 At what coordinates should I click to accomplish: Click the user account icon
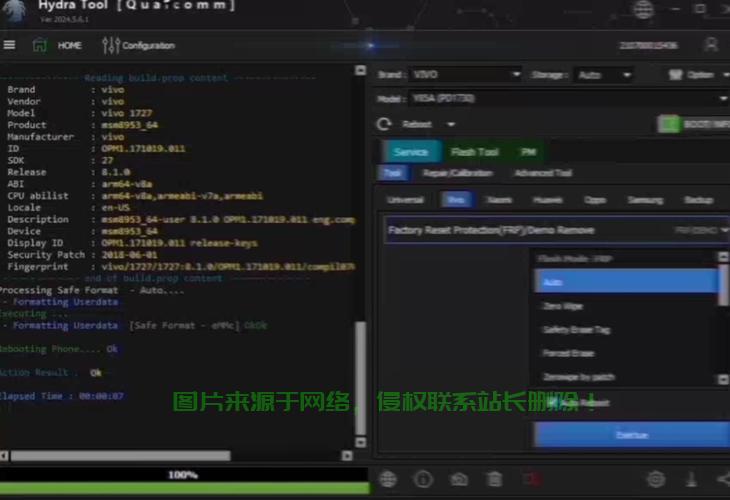tap(711, 45)
